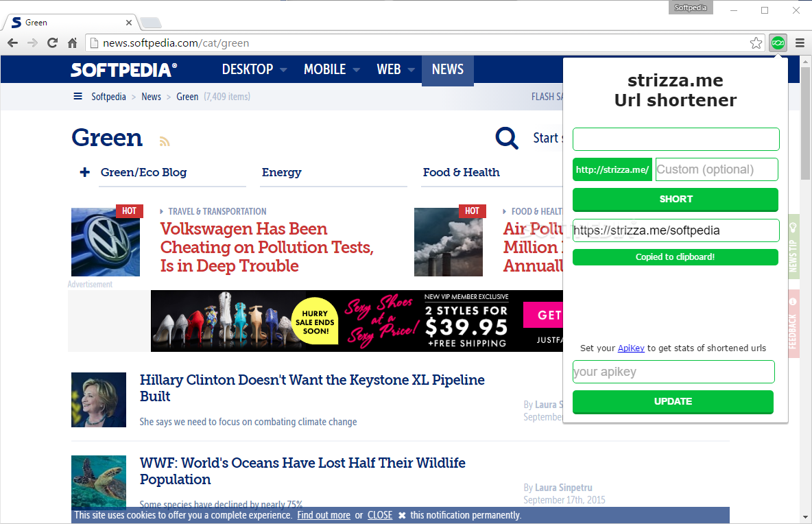Open a new browser tab
This screenshot has height=524, width=812.
(151, 22)
